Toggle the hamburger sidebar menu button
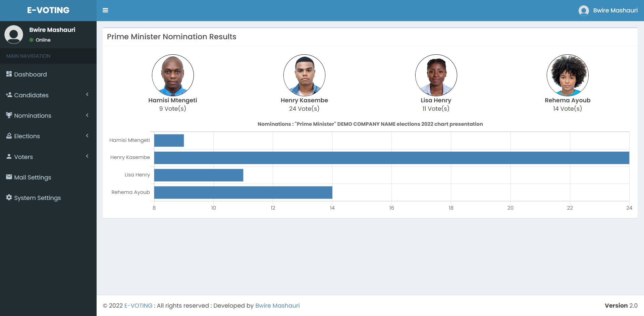Image resolution: width=644 pixels, height=316 pixels. (x=105, y=10)
